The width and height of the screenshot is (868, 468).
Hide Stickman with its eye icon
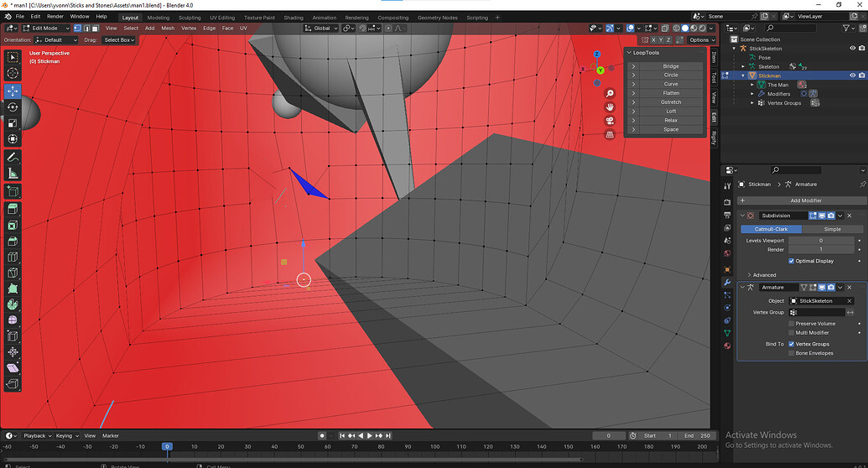coord(853,75)
